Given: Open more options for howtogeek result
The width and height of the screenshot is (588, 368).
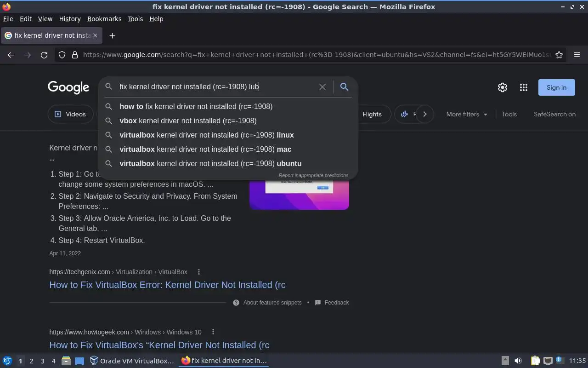Looking at the screenshot, I should [213, 332].
